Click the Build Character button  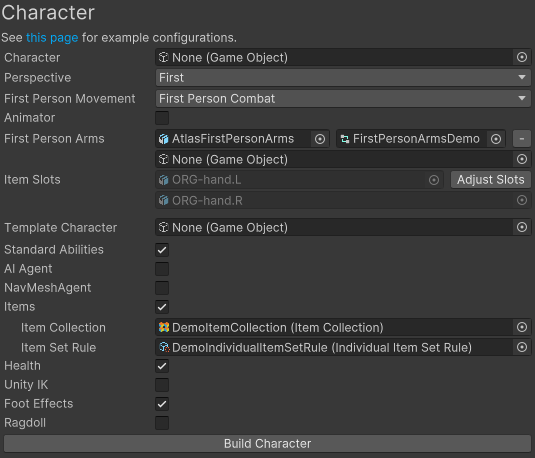point(268,444)
